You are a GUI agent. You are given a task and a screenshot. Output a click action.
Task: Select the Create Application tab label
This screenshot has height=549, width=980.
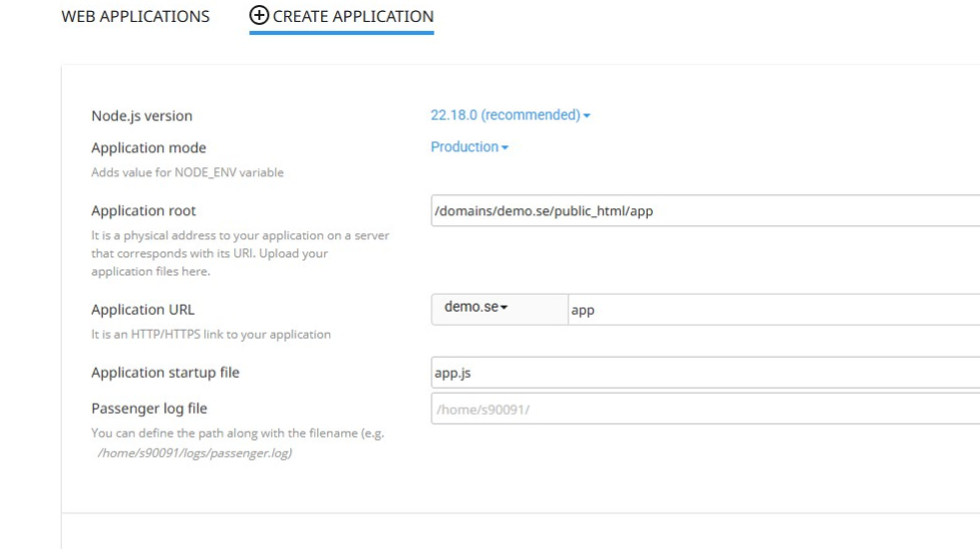pos(353,16)
